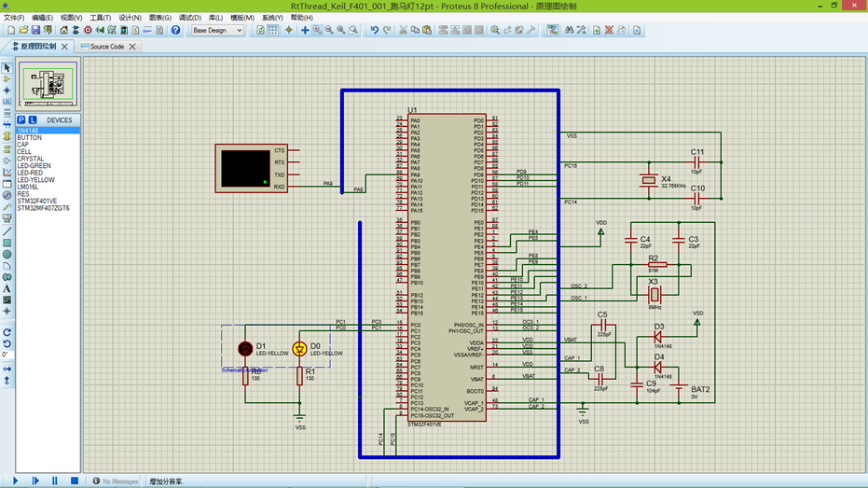Click the Search binoculars icon
This screenshot has width=868, height=488.
[x=569, y=30]
